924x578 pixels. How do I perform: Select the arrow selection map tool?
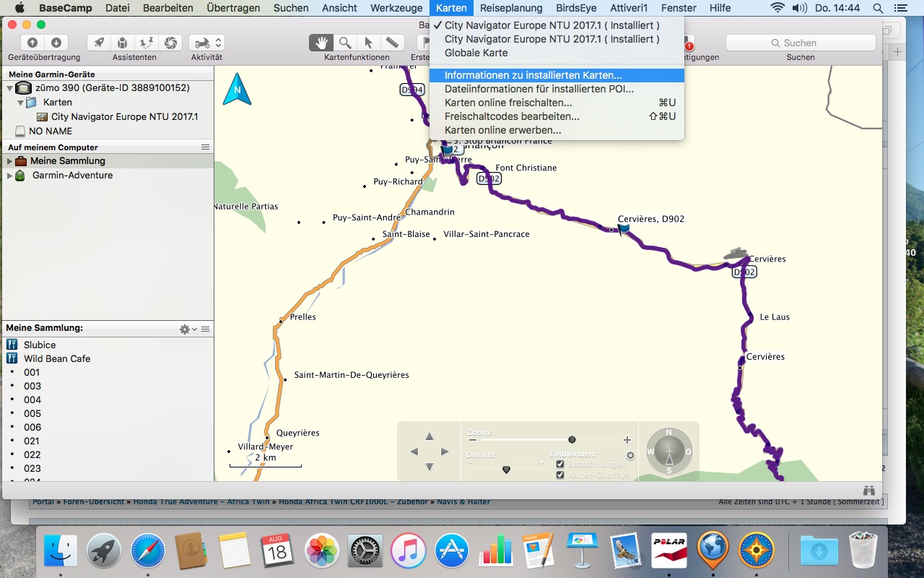coord(368,43)
